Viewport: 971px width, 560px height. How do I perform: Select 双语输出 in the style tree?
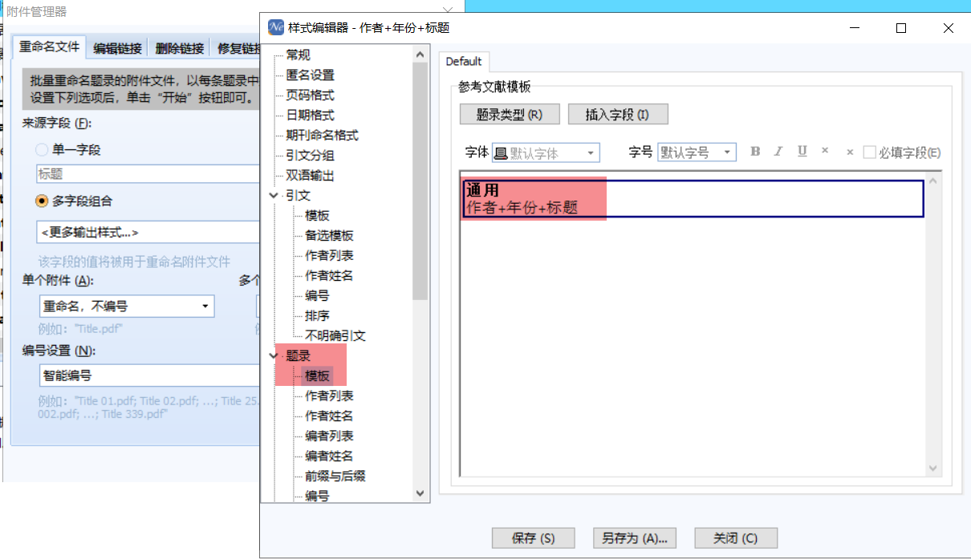click(310, 175)
